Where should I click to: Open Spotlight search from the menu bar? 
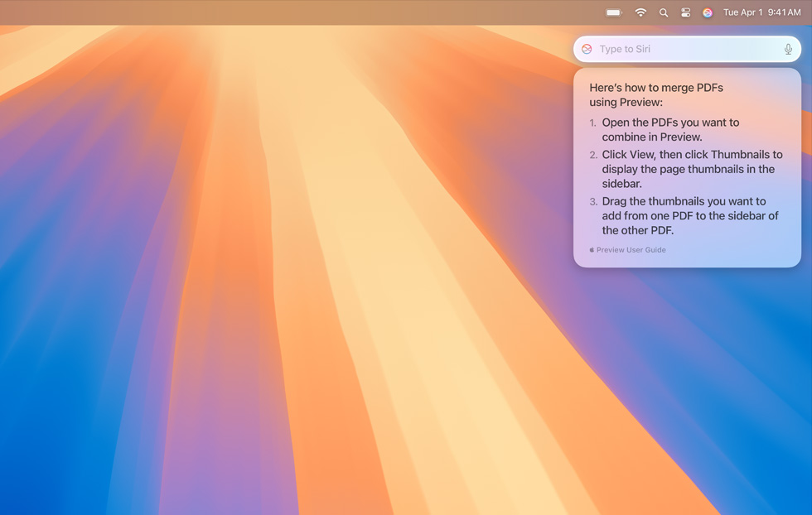click(664, 12)
